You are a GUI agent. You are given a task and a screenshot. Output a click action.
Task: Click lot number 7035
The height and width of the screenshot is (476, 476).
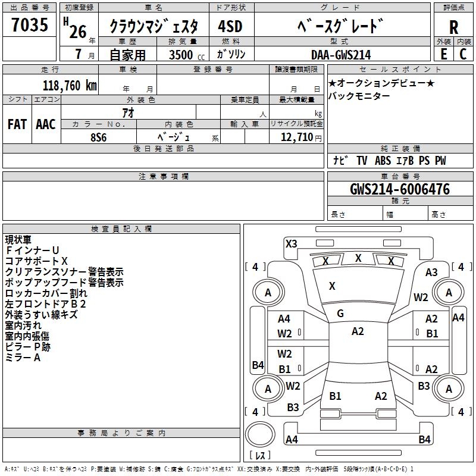click(x=29, y=24)
